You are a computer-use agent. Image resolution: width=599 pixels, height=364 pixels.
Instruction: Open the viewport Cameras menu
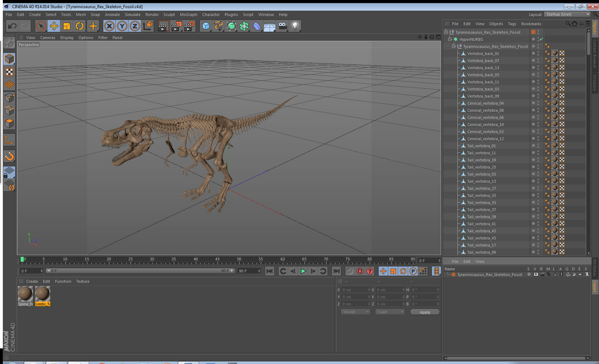click(x=48, y=38)
